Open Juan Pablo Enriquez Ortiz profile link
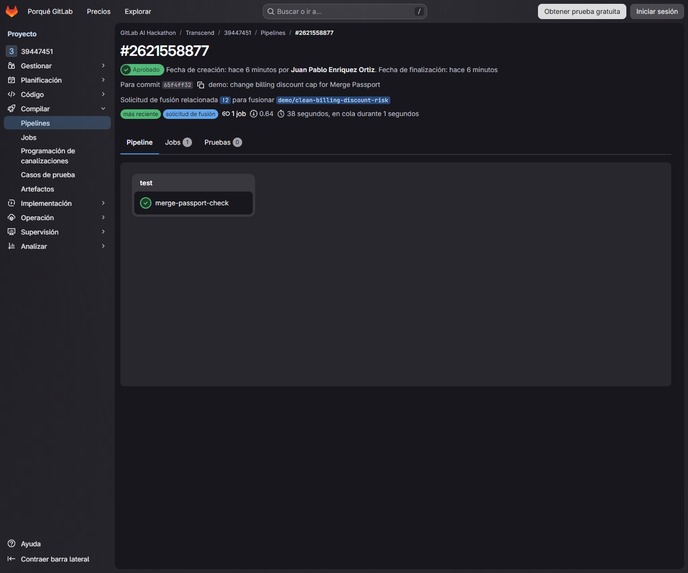688x573 pixels. 333,70
